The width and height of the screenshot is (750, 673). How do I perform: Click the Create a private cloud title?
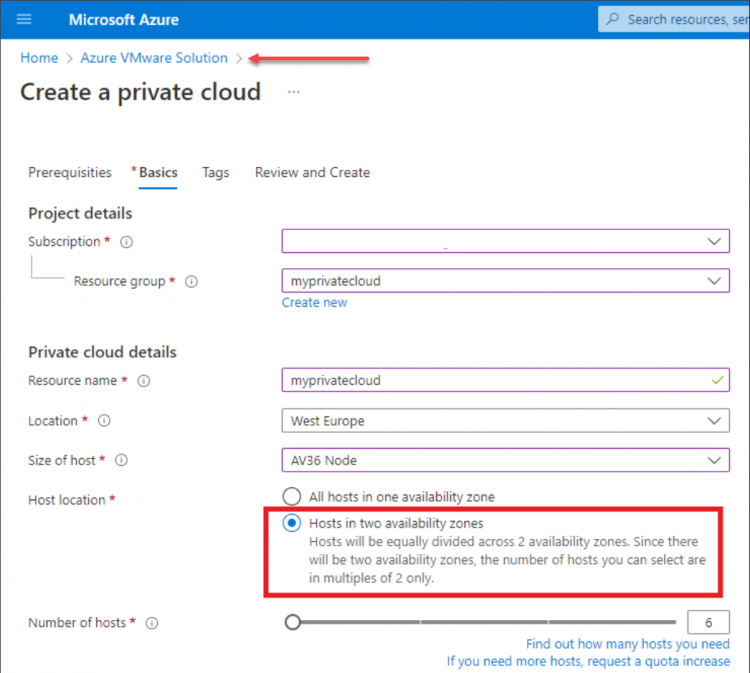point(141,92)
